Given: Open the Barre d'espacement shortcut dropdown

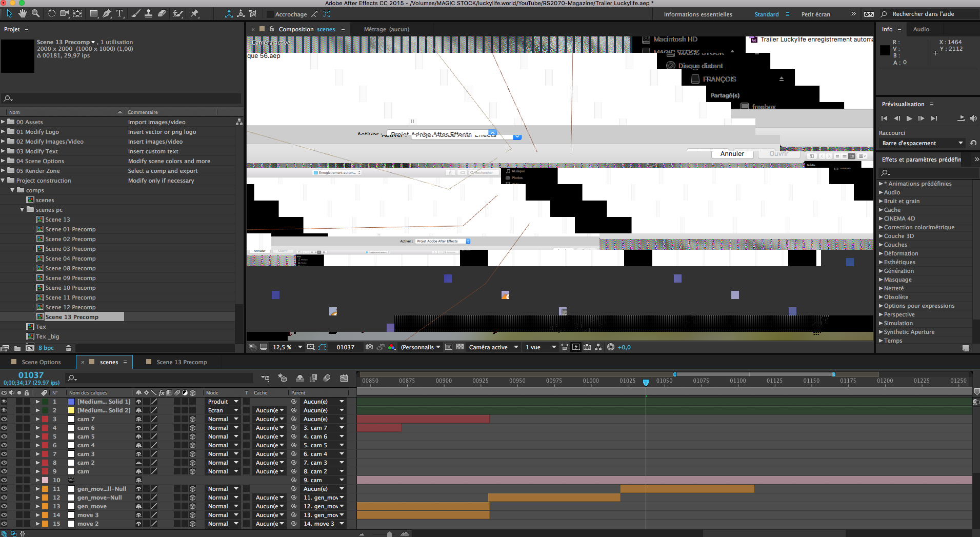Looking at the screenshot, I should click(x=922, y=143).
